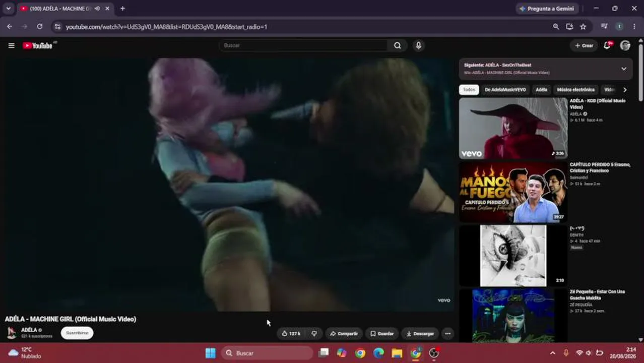Viewport: 644px width, 363px height.
Task: Select the Música electrónica chip
Action: coord(575,90)
